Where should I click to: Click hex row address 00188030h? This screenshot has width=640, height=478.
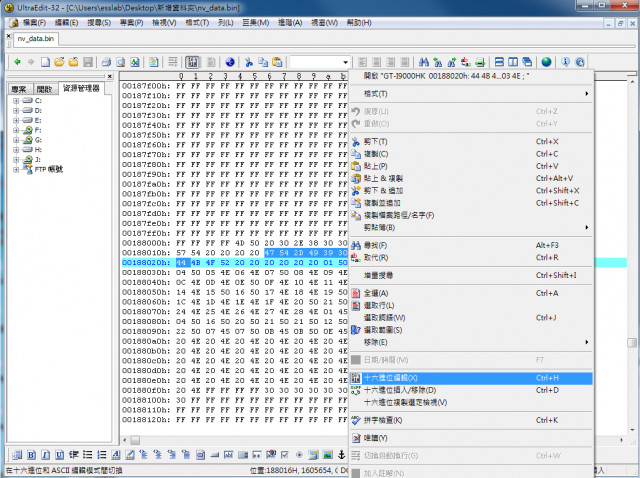(x=146, y=272)
